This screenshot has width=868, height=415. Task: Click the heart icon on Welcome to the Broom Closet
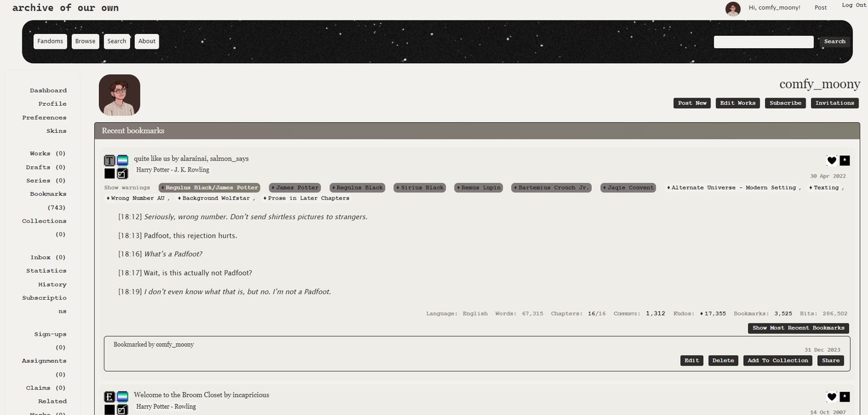coord(831,397)
